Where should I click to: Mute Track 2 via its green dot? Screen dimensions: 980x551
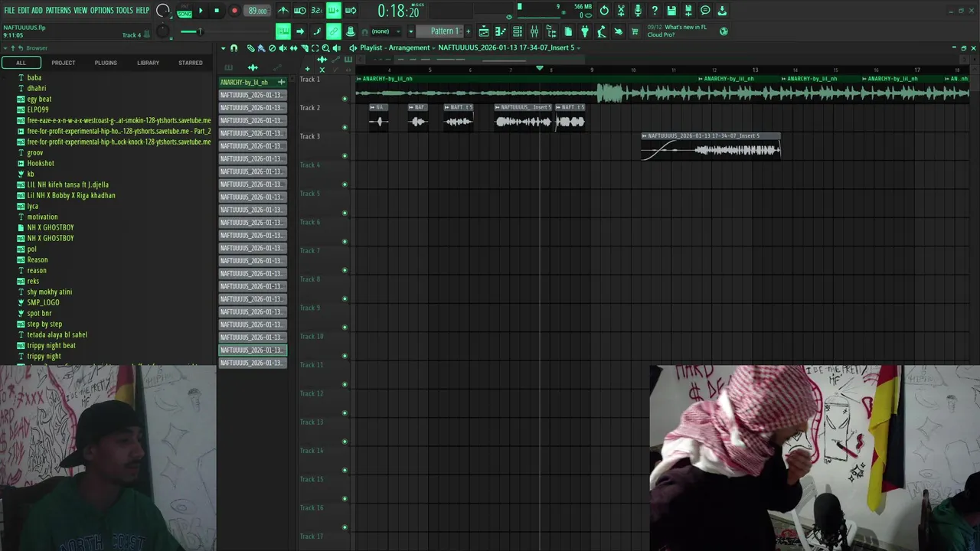[345, 127]
